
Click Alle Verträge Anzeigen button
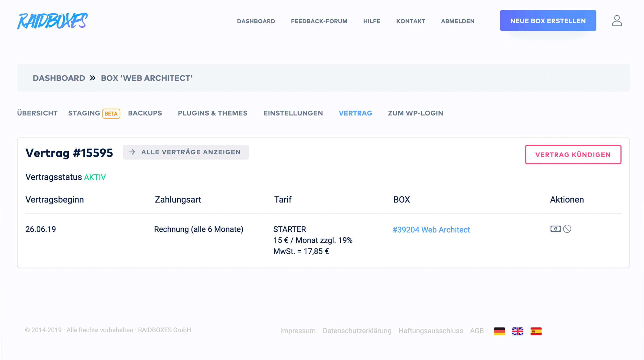click(186, 152)
